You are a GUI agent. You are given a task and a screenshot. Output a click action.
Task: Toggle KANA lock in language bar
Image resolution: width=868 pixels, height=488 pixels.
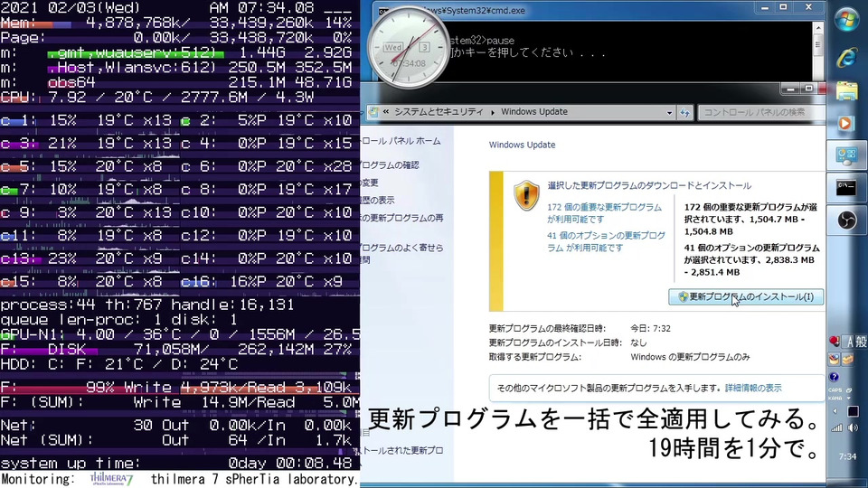click(835, 398)
